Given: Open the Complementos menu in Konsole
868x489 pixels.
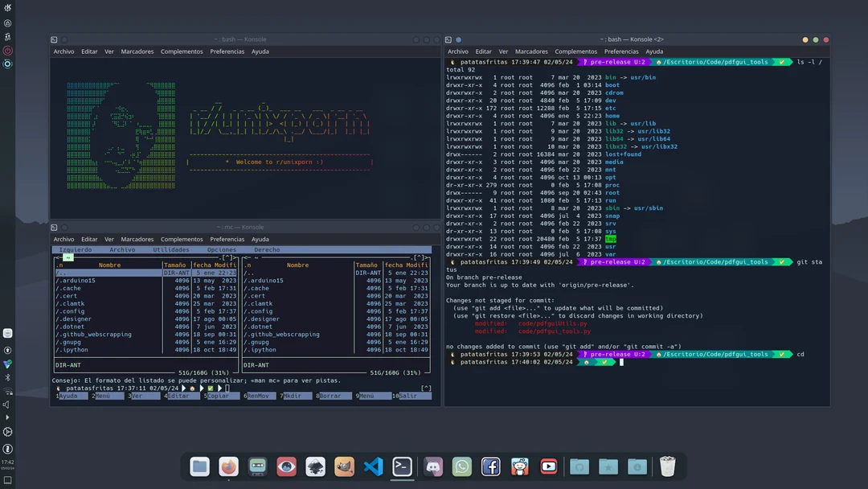Looking at the screenshot, I should pos(181,51).
